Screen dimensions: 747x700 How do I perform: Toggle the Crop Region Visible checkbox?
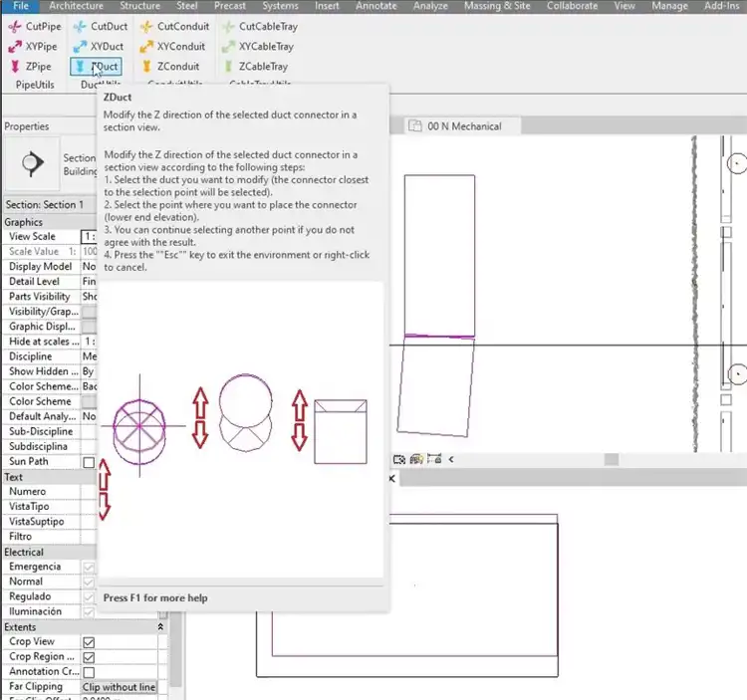[x=89, y=657]
